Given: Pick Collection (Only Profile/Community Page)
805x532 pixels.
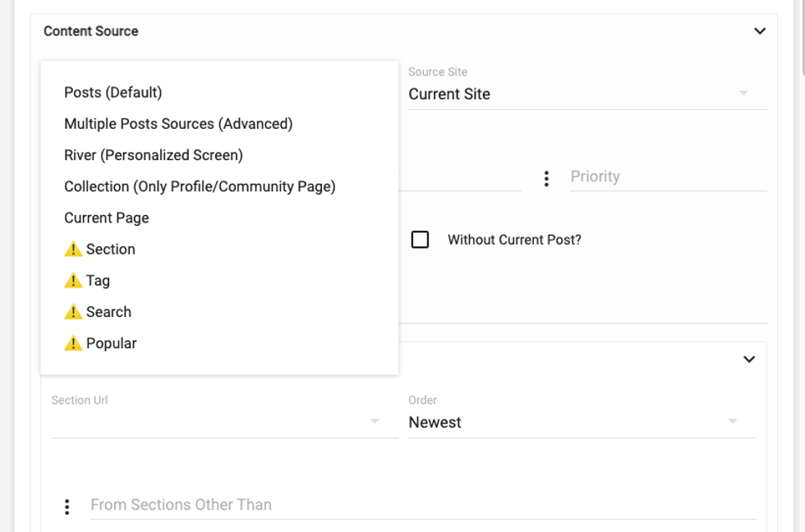Looking at the screenshot, I should pyautogui.click(x=200, y=186).
